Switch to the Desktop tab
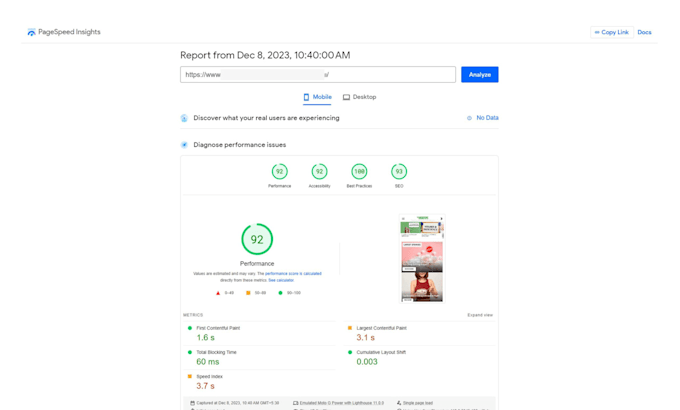680x410 pixels. tap(360, 97)
